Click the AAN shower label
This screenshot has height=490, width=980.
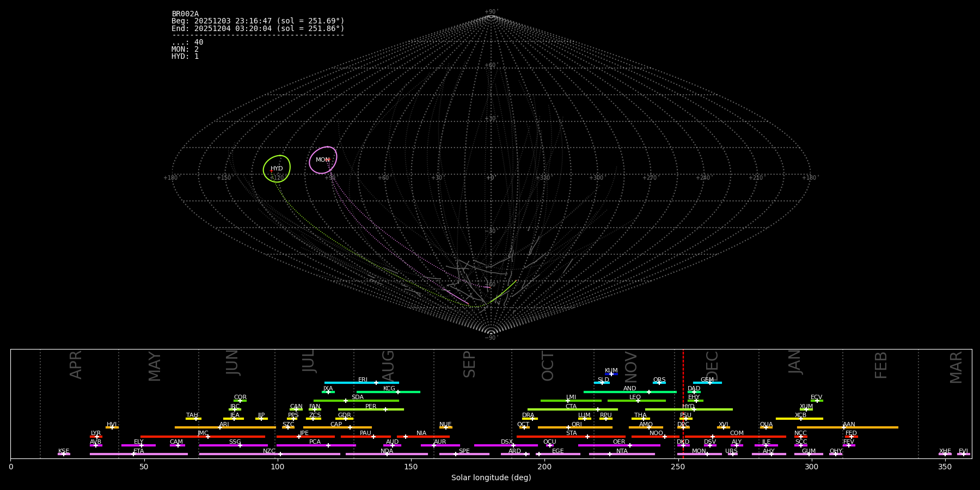tap(849, 425)
